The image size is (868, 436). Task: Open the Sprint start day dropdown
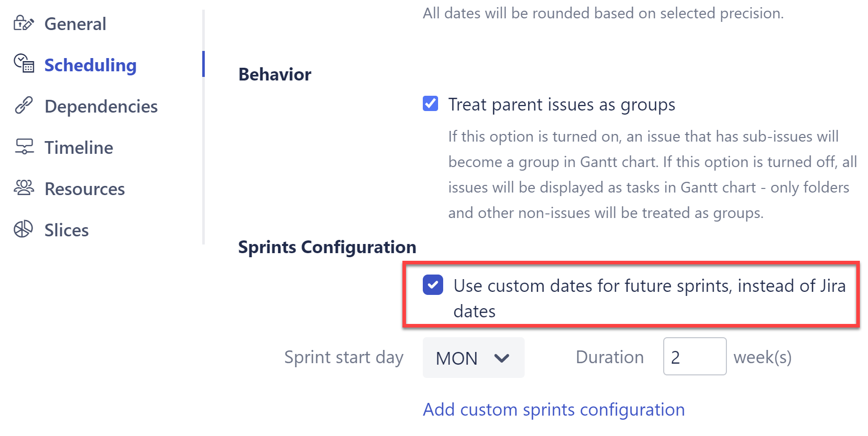pyautogui.click(x=473, y=358)
